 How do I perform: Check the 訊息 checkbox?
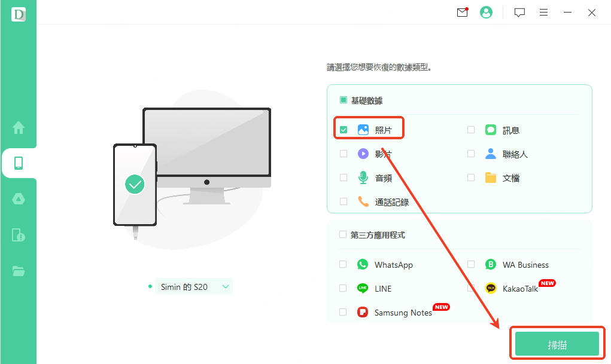pyautogui.click(x=471, y=130)
